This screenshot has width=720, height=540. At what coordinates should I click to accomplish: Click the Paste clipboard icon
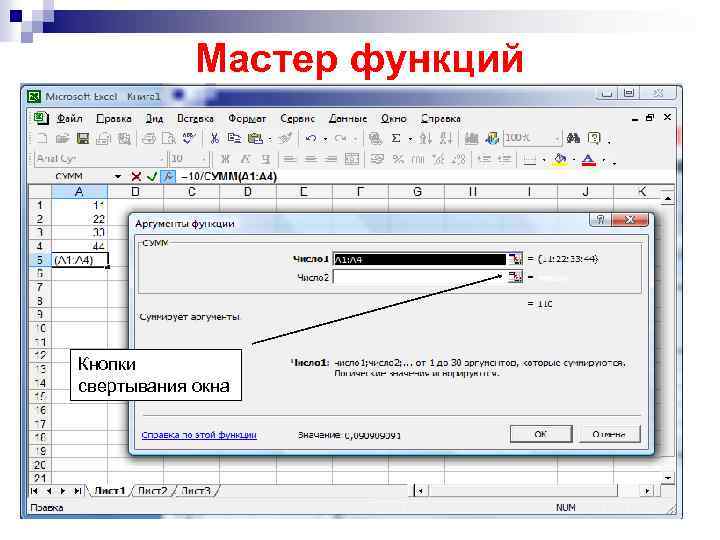coord(255,138)
